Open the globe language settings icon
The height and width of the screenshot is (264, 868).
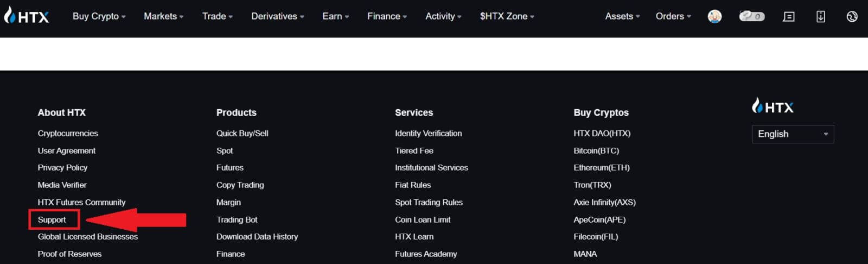tap(852, 16)
